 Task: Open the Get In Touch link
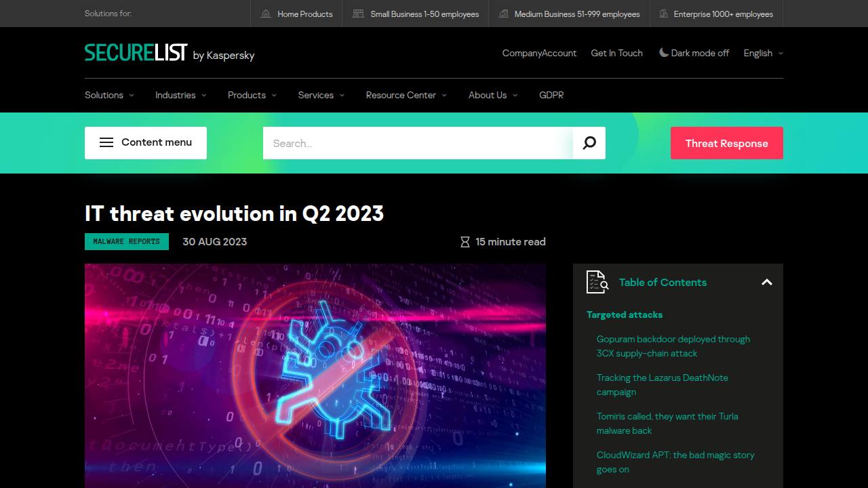pos(617,53)
